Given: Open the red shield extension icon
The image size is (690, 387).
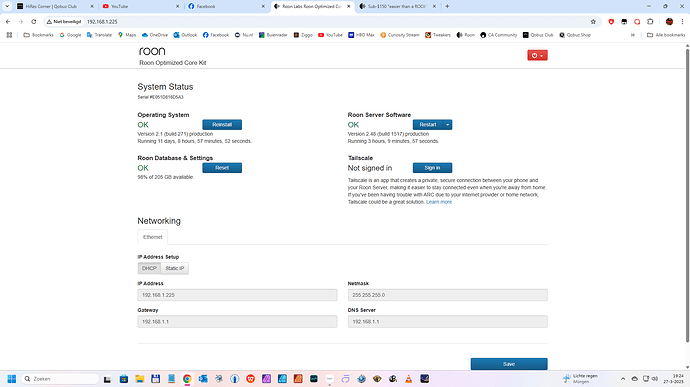Looking at the screenshot, I should click(x=611, y=22).
